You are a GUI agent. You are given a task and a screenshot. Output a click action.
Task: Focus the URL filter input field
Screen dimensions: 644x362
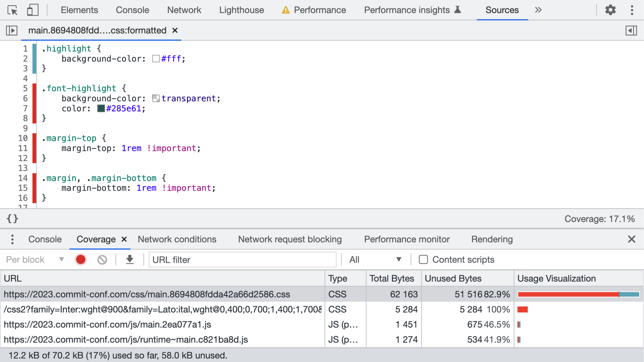pyautogui.click(x=243, y=260)
